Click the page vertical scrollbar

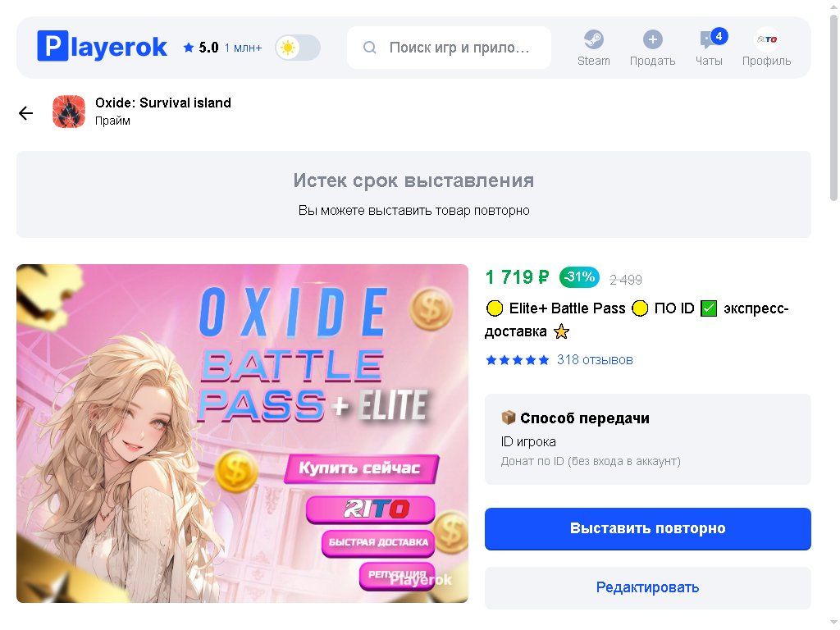click(833, 107)
